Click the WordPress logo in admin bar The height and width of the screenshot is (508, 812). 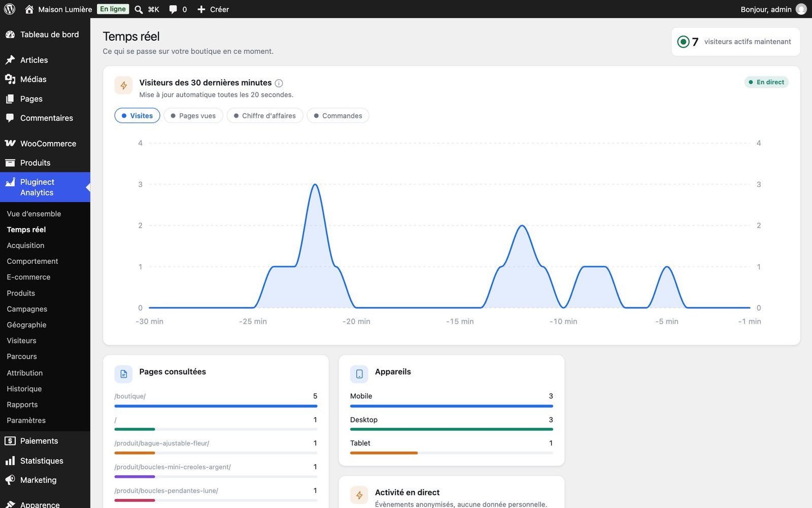(x=10, y=9)
